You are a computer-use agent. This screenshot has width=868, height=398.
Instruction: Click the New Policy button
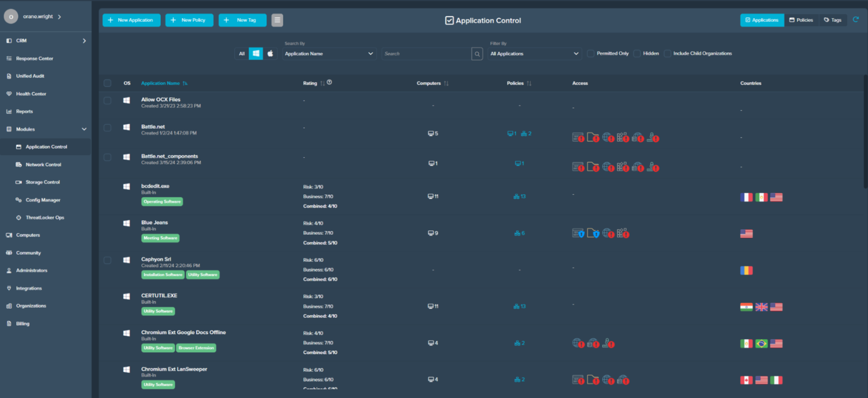(x=189, y=19)
